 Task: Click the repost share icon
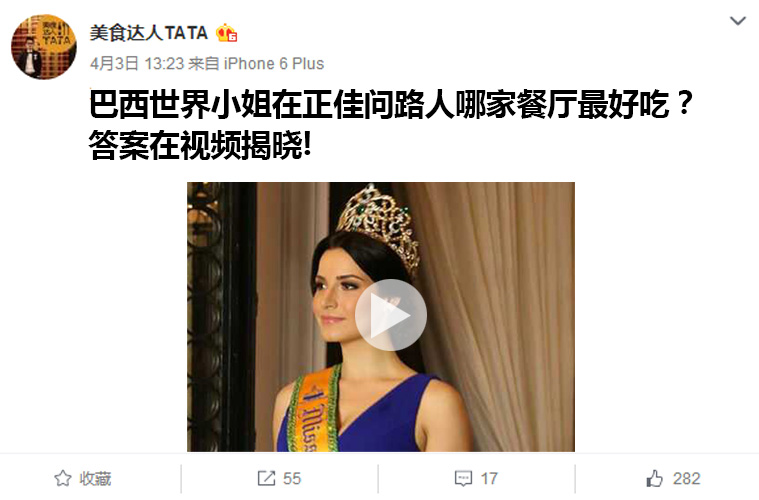(266, 478)
